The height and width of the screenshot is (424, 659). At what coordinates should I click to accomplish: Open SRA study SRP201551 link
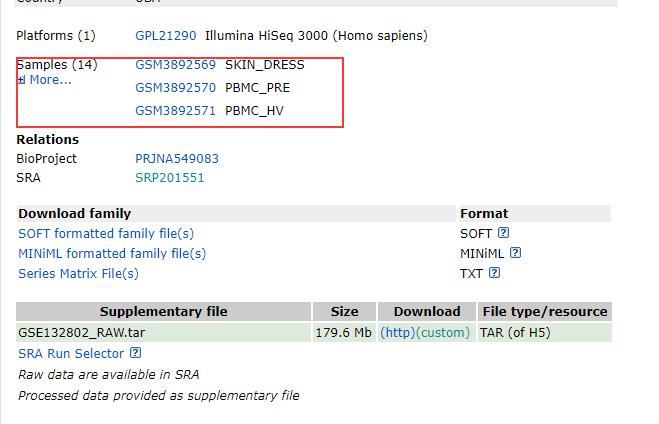pos(170,178)
